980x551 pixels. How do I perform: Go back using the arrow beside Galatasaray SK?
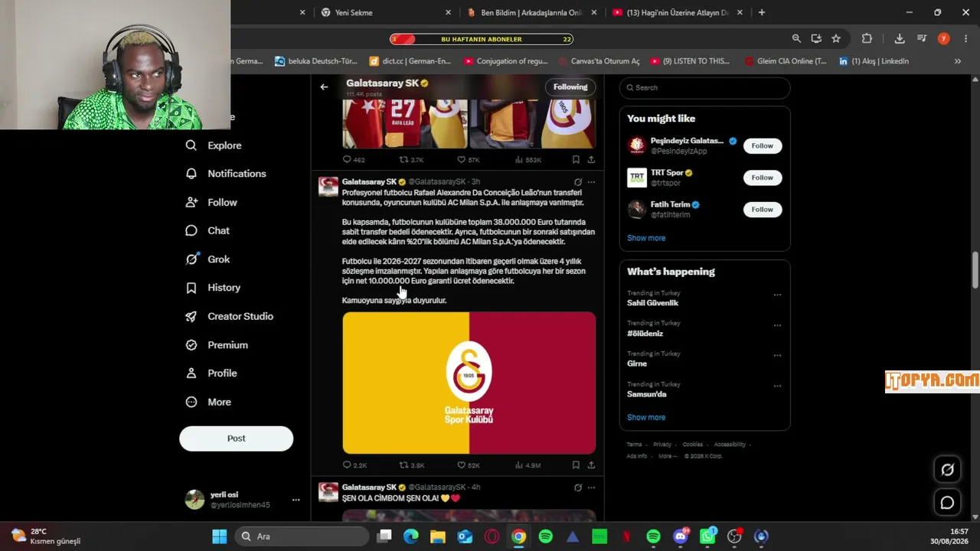(x=324, y=87)
